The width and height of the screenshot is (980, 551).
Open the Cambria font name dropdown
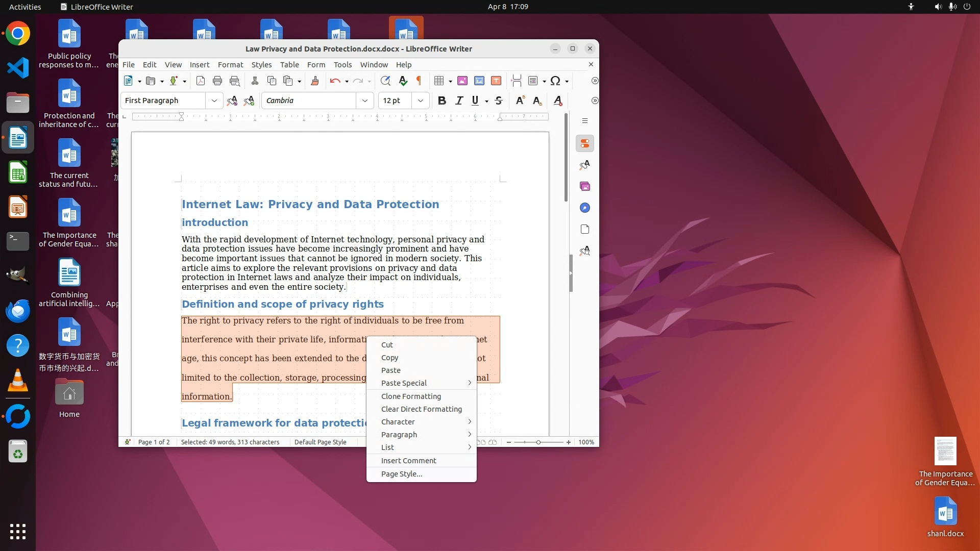click(x=365, y=101)
